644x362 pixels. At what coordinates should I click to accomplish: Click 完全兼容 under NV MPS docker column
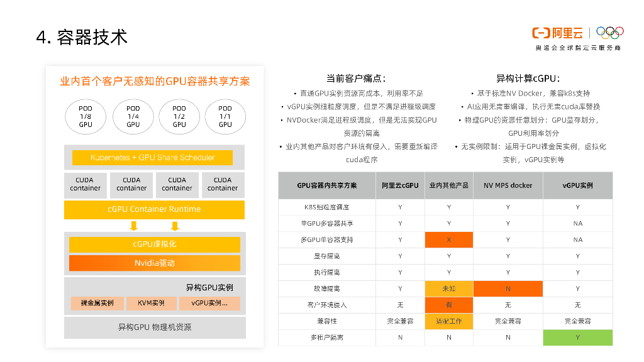[x=508, y=321]
